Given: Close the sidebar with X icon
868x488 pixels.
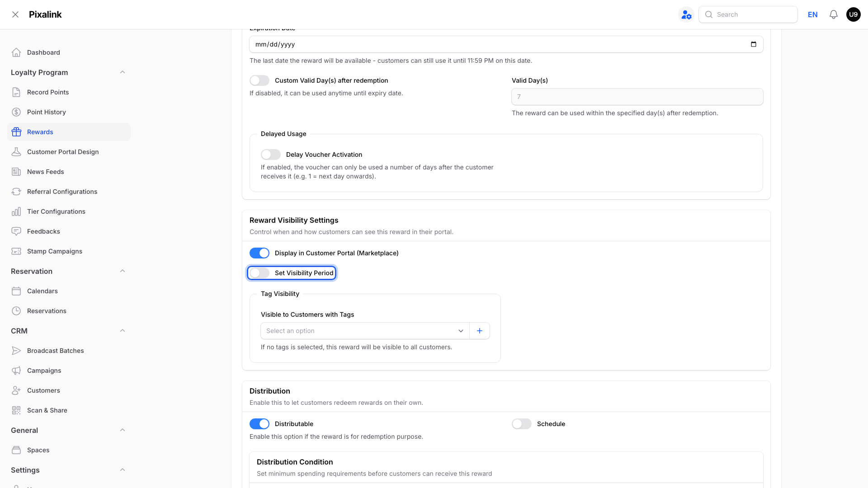Looking at the screenshot, I should point(15,14).
